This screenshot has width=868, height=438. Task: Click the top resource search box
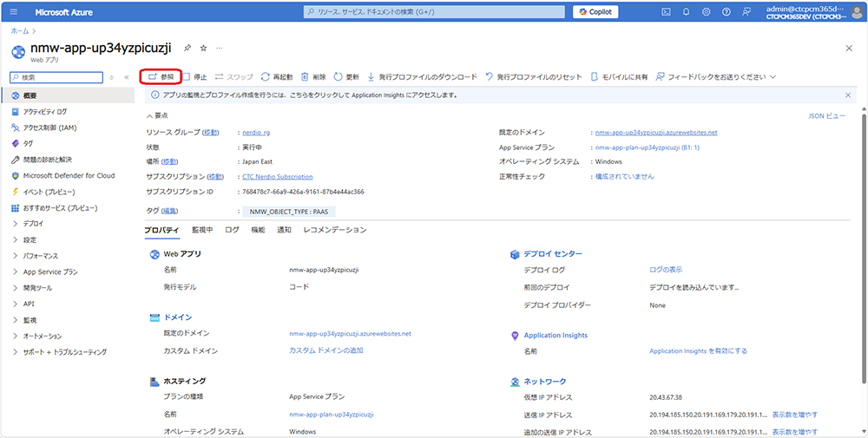click(434, 11)
